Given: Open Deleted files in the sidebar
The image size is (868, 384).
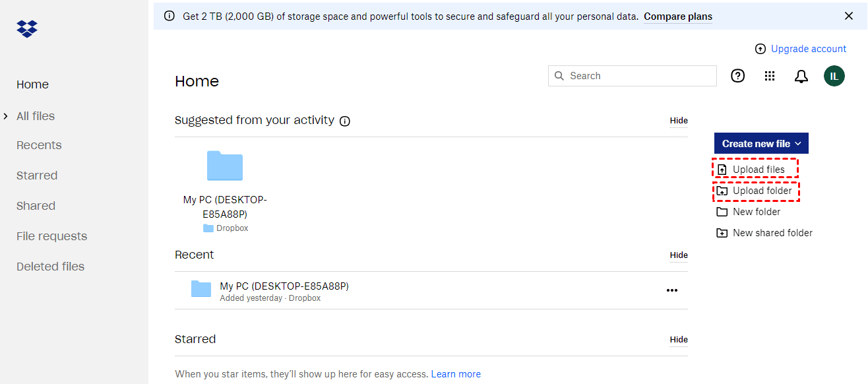Looking at the screenshot, I should [x=50, y=267].
